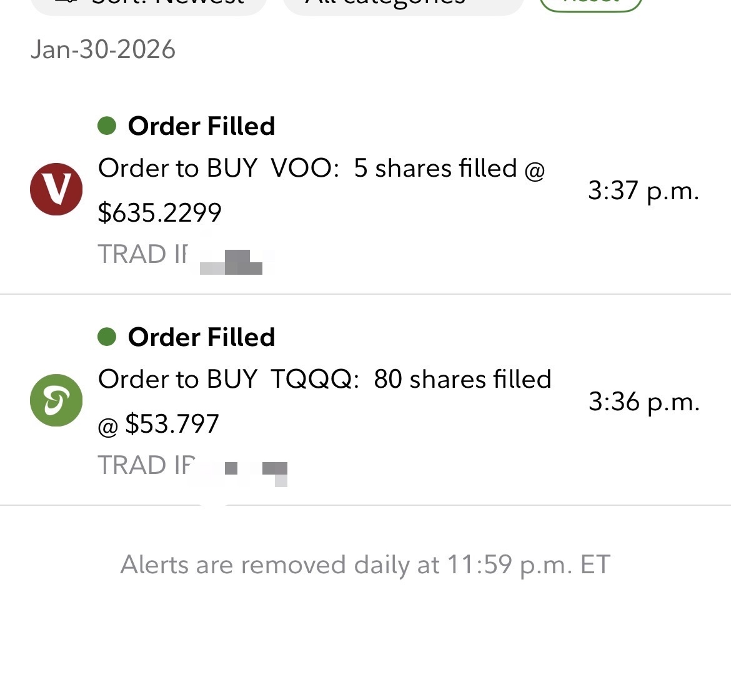Open the Sort: Newest dropdown
This screenshot has height=700, width=731.
pyautogui.click(x=148, y=4)
